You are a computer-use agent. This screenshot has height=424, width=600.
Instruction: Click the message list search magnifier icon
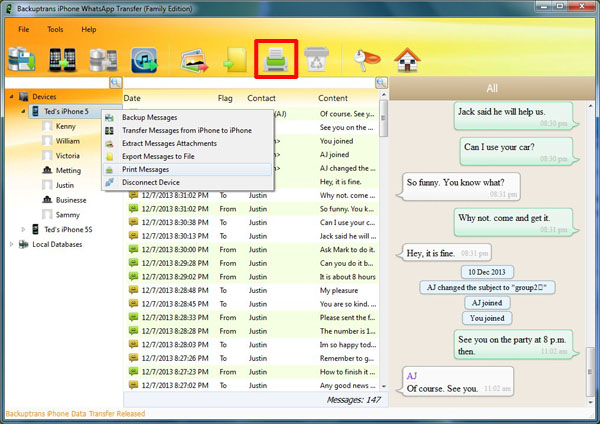382,82
